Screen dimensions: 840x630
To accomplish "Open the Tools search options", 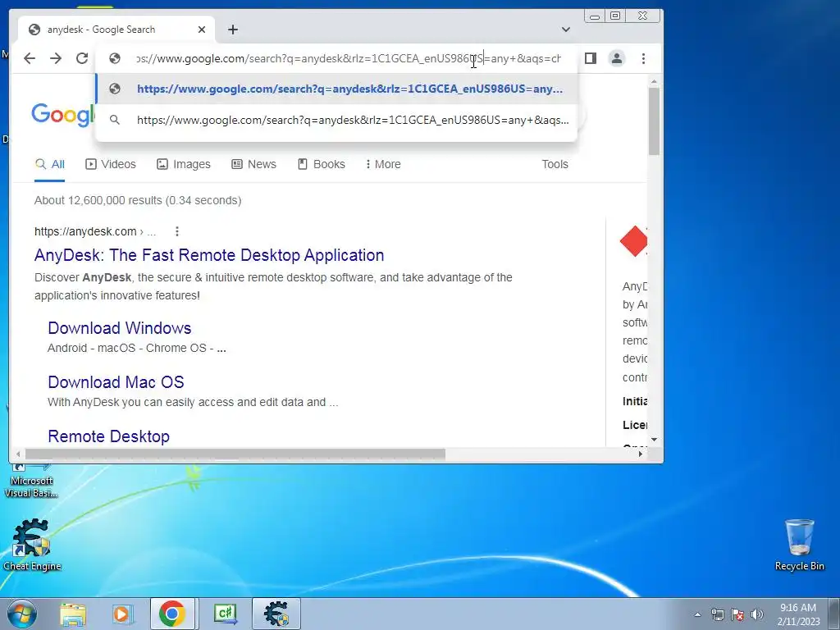I will coord(555,164).
